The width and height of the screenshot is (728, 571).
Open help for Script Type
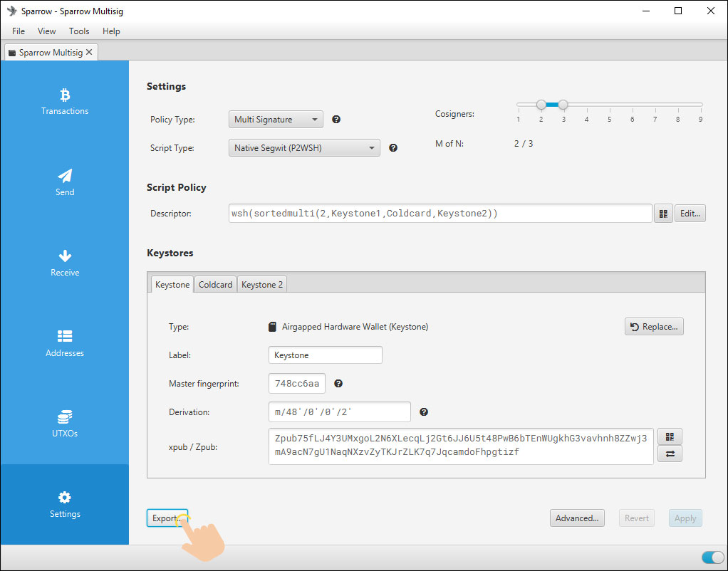point(392,147)
